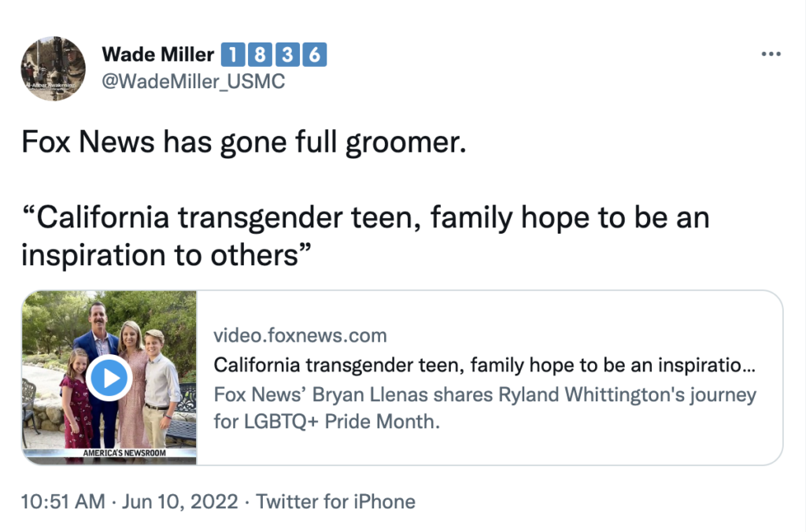Click the blue number 6 emoji badge
806x532 pixels.
[x=314, y=55]
